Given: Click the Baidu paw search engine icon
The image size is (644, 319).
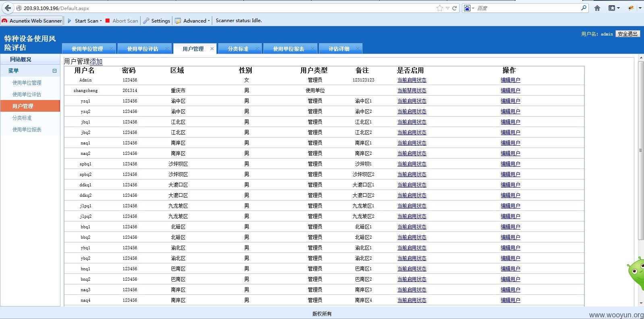Looking at the screenshot, I should tap(467, 8).
